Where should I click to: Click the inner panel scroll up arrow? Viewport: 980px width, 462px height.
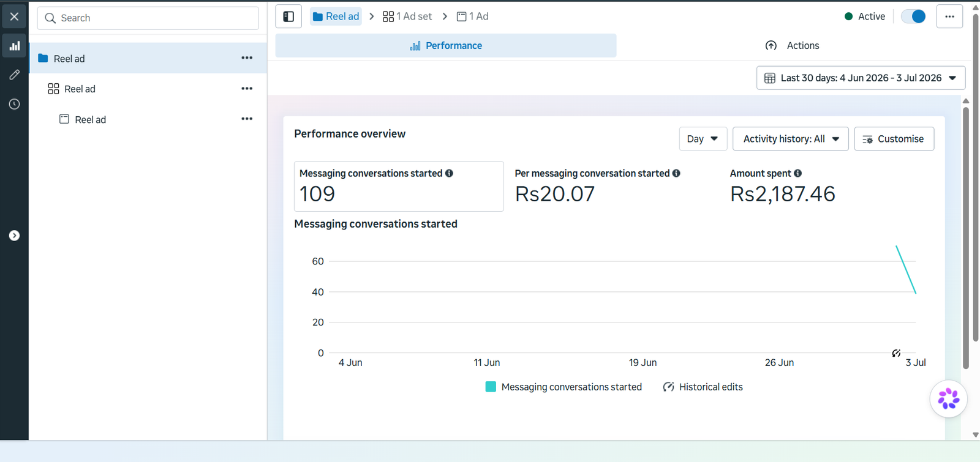(x=966, y=101)
